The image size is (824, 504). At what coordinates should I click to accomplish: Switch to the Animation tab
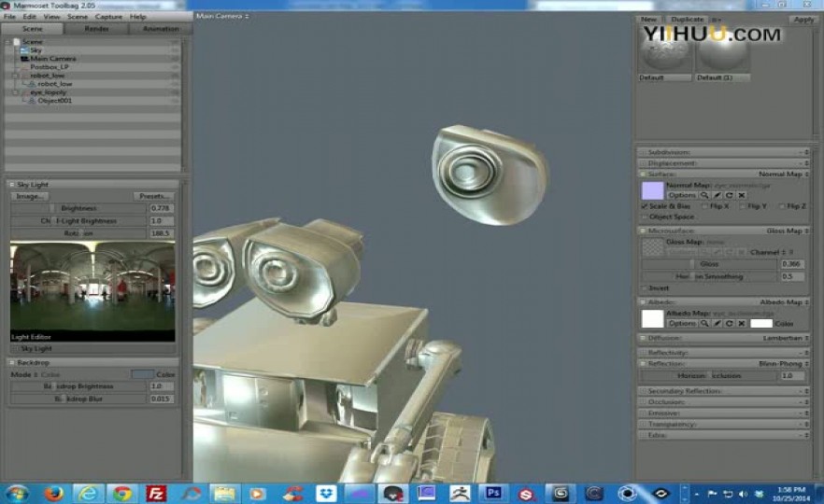pyautogui.click(x=161, y=29)
